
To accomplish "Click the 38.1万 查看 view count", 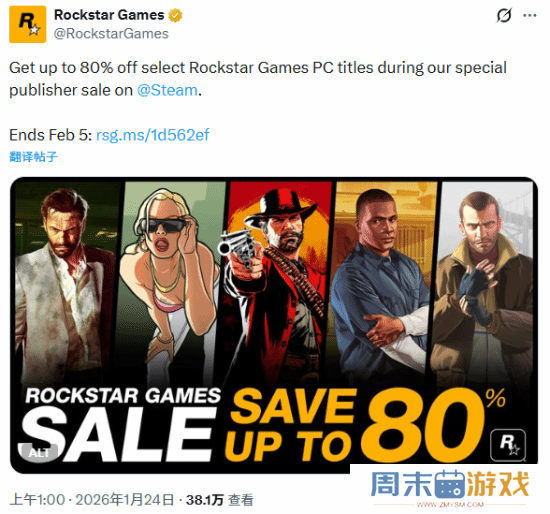I will coord(220,500).
